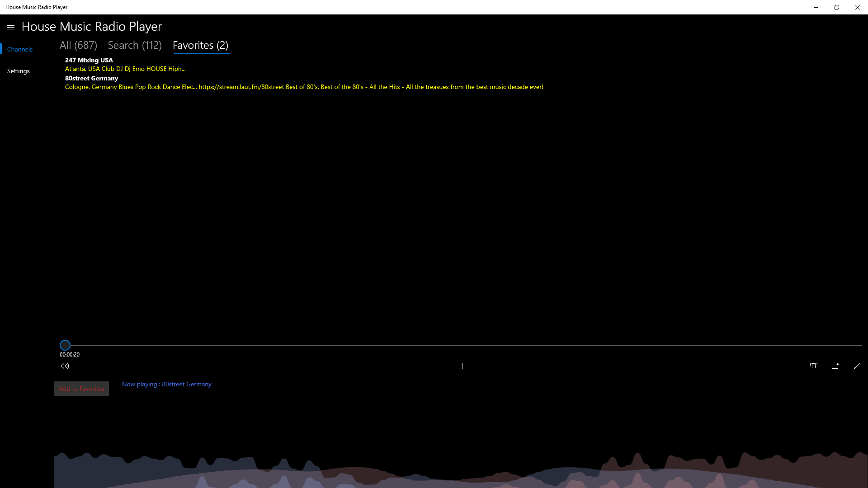Enter full screen with expand arrows
The height and width of the screenshot is (488, 868).
(x=857, y=366)
